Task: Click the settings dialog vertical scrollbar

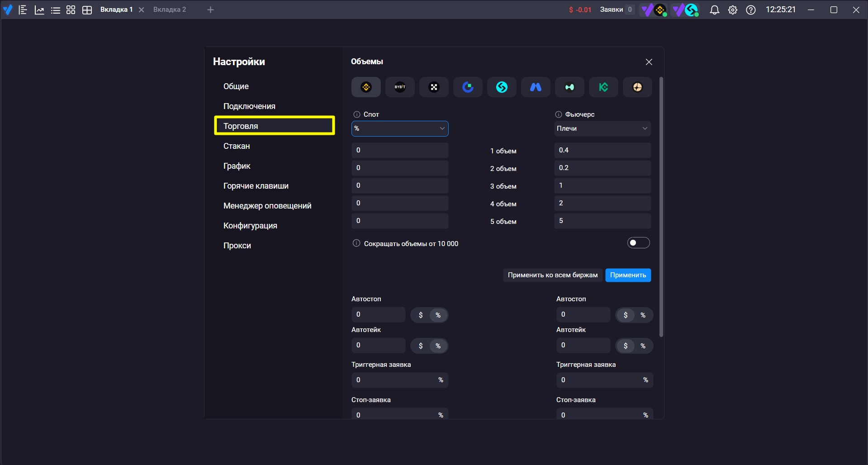Action: pyautogui.click(x=661, y=207)
